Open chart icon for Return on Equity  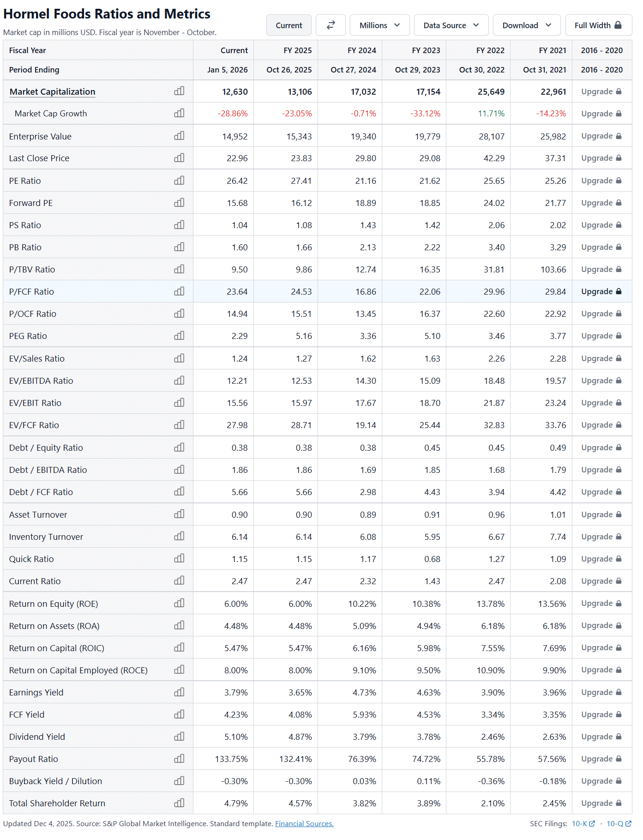179,603
